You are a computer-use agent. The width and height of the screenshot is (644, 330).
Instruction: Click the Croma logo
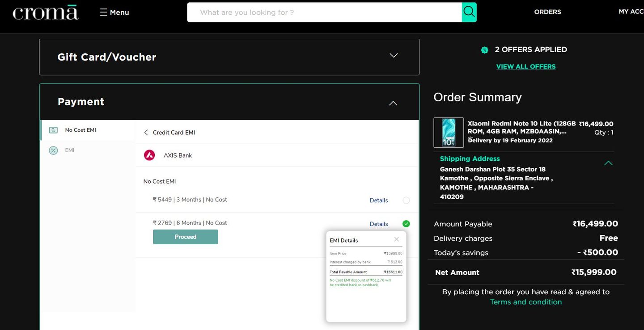coord(45,13)
